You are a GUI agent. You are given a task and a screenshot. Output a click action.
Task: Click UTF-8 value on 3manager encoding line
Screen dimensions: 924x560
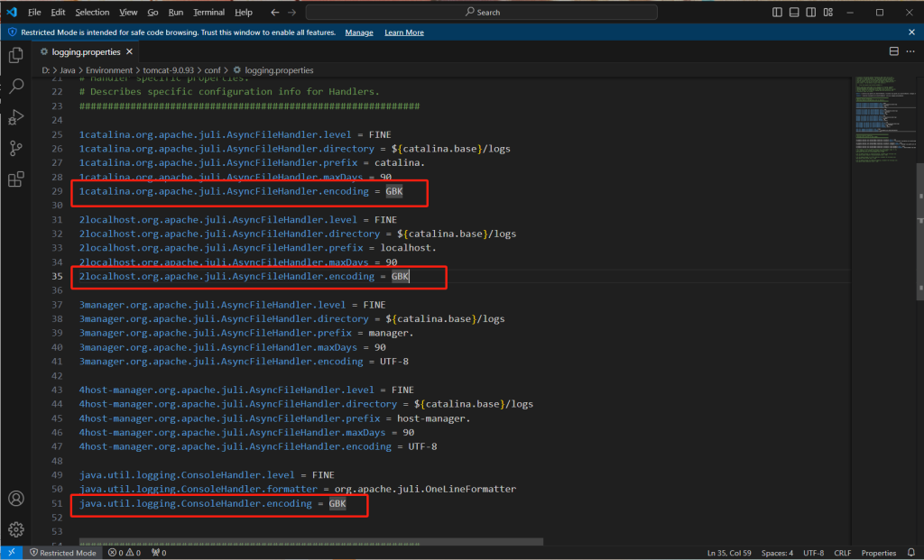(x=394, y=362)
